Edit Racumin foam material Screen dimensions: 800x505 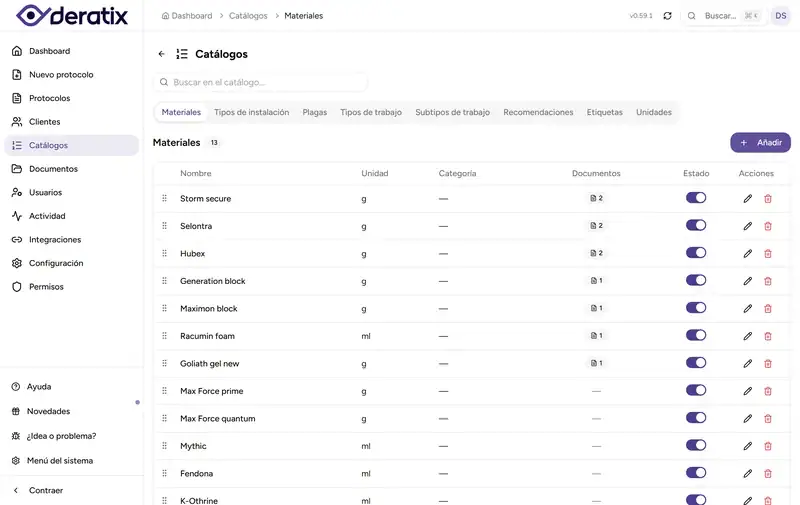(747, 336)
